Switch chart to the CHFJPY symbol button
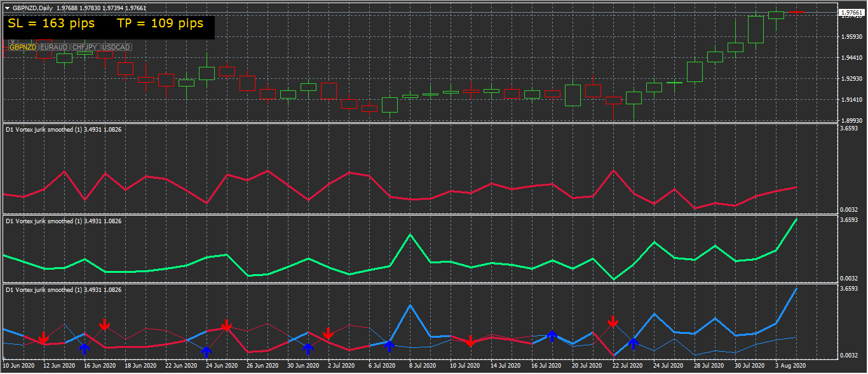Viewport: 868px width, 374px height. [x=85, y=47]
